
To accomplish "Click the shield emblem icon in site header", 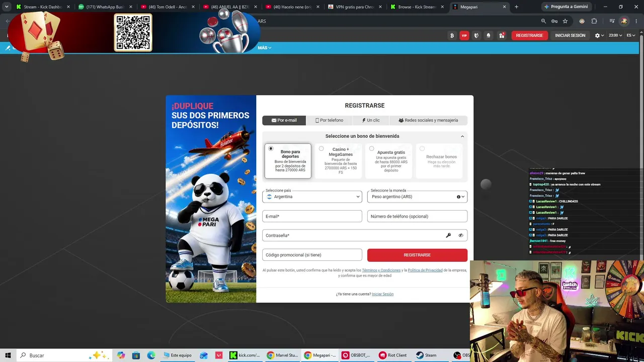I will click(x=476, y=35).
